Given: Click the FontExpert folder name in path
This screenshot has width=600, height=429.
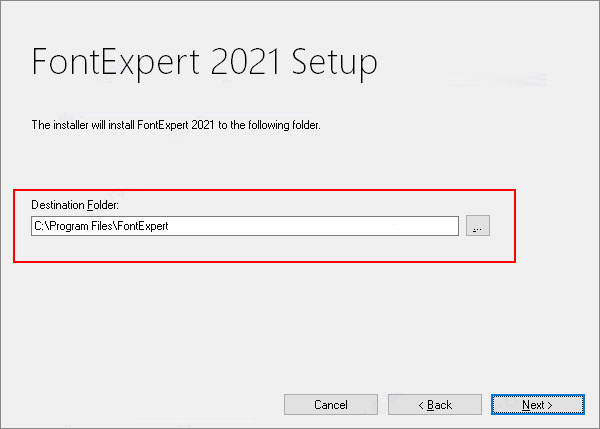Looking at the screenshot, I should tap(143, 226).
